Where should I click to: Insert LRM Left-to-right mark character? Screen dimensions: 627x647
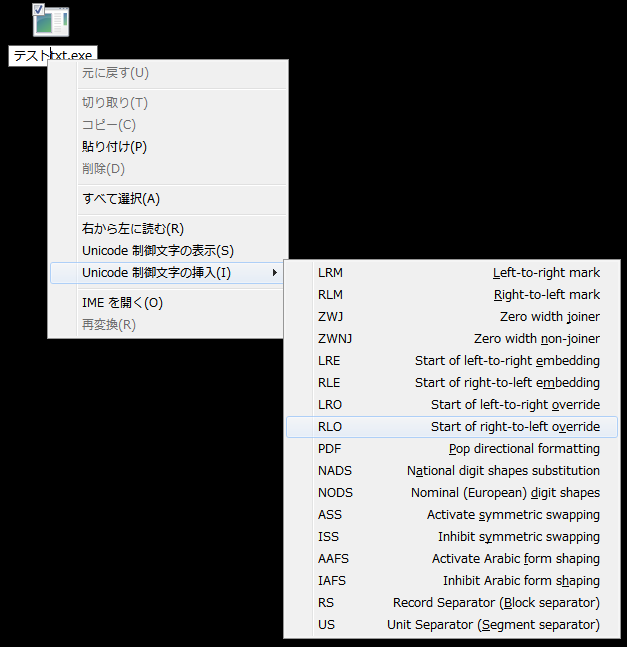(452, 273)
